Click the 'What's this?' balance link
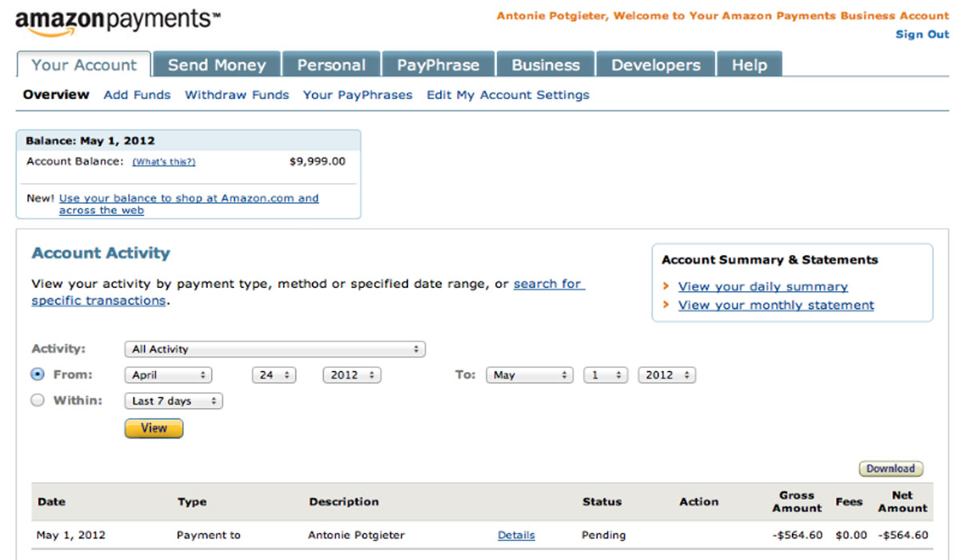This screenshot has width=960, height=560. tap(164, 162)
